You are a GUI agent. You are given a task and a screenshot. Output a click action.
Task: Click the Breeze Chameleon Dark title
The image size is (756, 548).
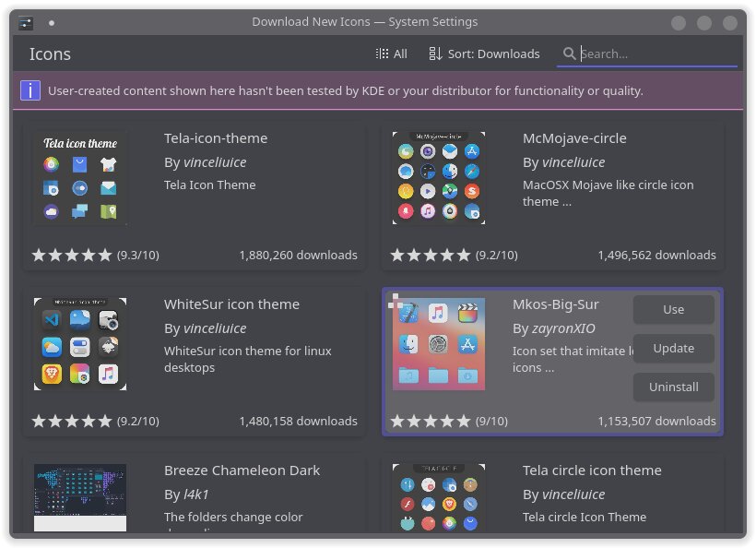pyautogui.click(x=242, y=471)
